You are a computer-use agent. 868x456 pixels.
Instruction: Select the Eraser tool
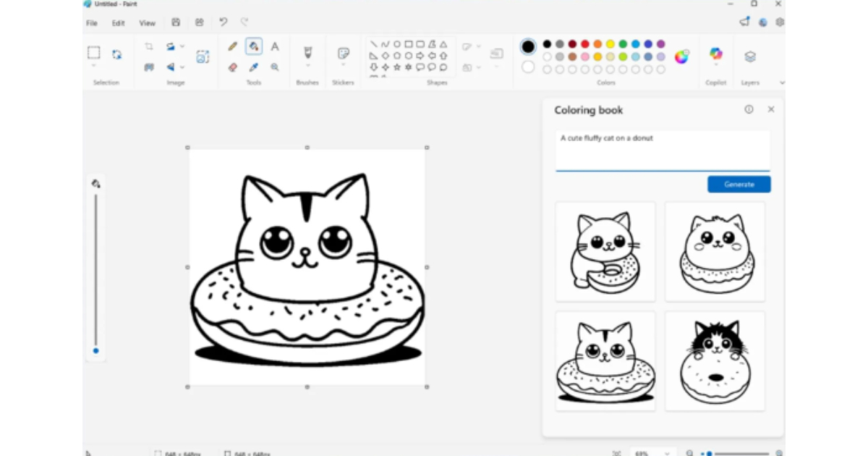coord(233,67)
